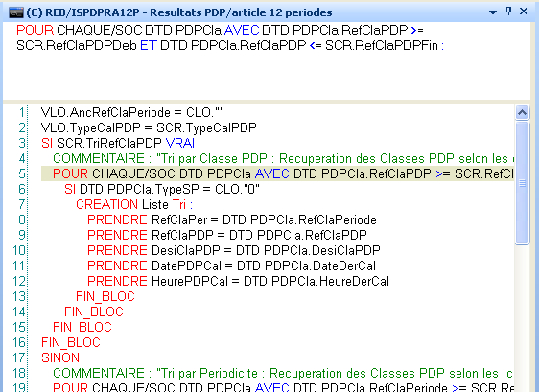Open the panel options dropdown arrow
The width and height of the screenshot is (539, 392).
tap(493, 12)
